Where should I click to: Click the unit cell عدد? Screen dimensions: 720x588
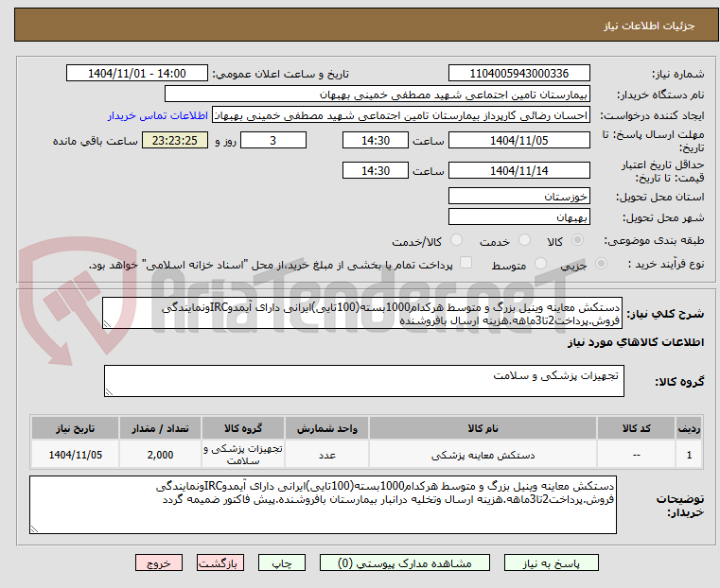(x=327, y=455)
